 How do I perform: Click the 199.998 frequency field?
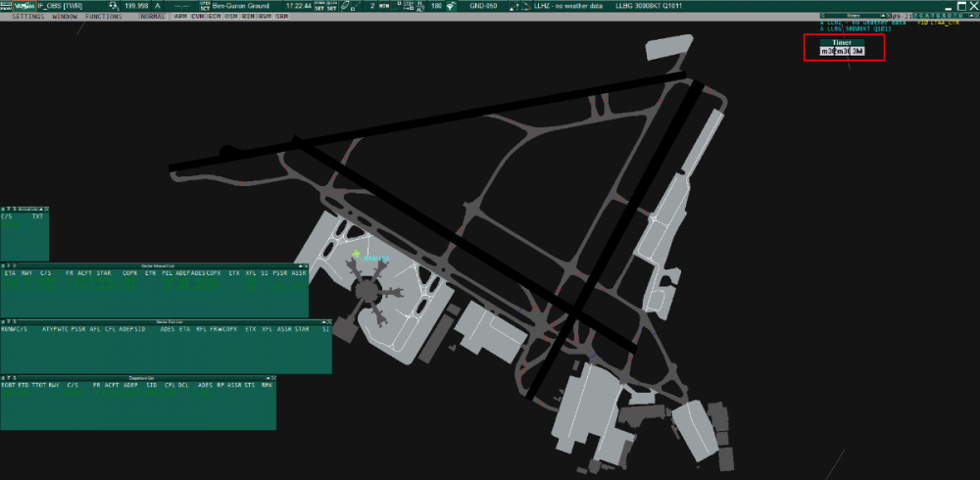[136, 7]
